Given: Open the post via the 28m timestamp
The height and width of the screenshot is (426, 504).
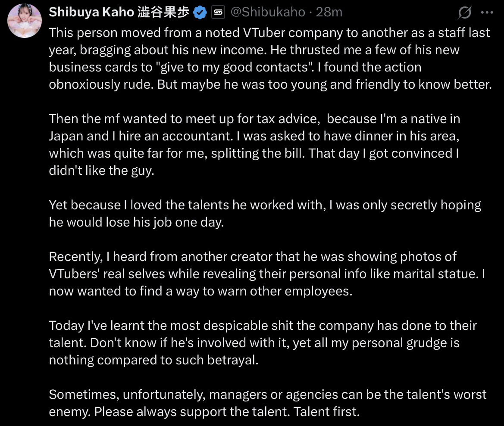Looking at the screenshot, I should [x=329, y=12].
